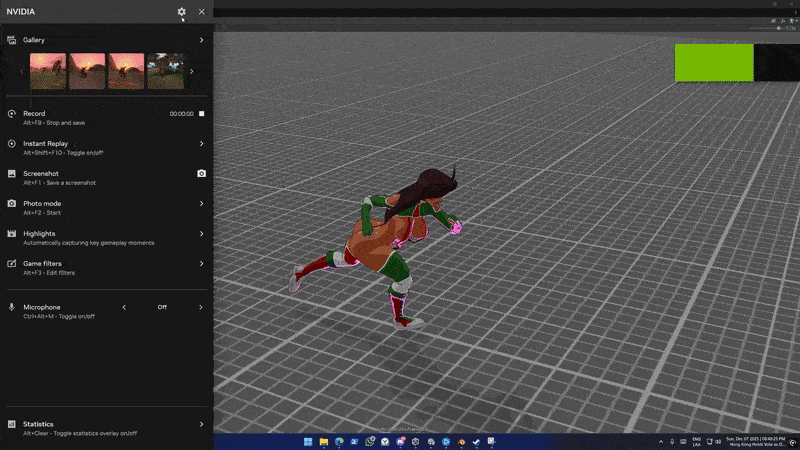Open File Explorer from taskbar
The height and width of the screenshot is (450, 800).
(323, 442)
